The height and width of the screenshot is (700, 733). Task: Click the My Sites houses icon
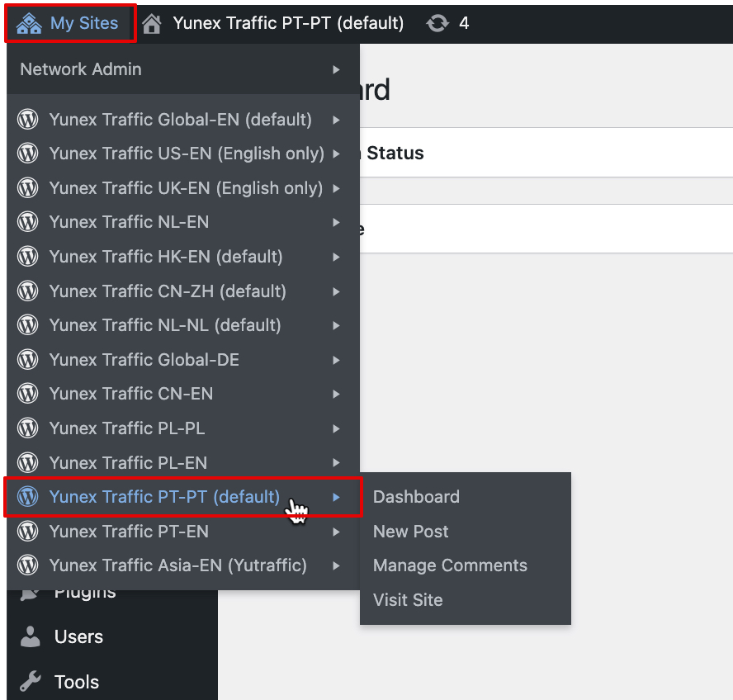29,23
